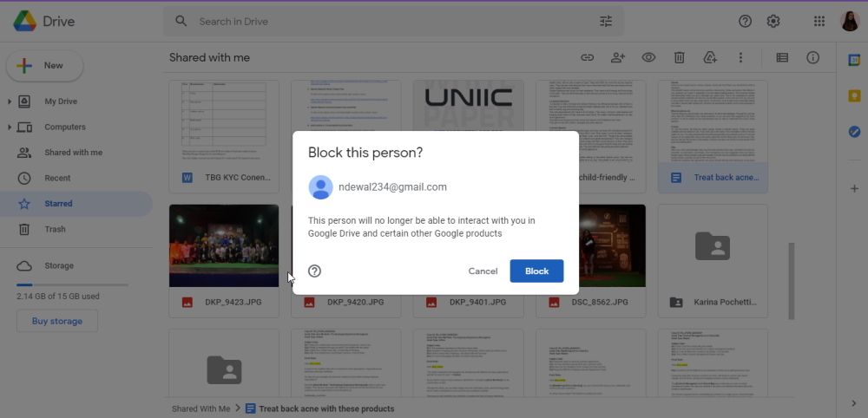Click the Remove trash icon in toolbar
This screenshot has width=868, height=418.
tap(680, 57)
